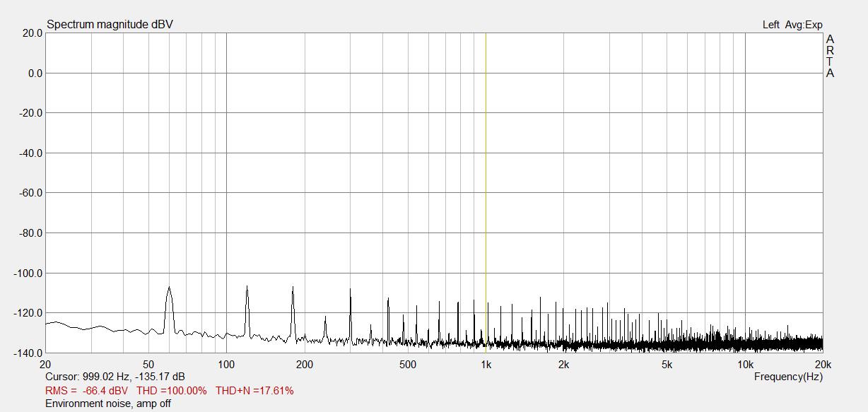Click the -120.0 magnitude axis label

(x=28, y=313)
